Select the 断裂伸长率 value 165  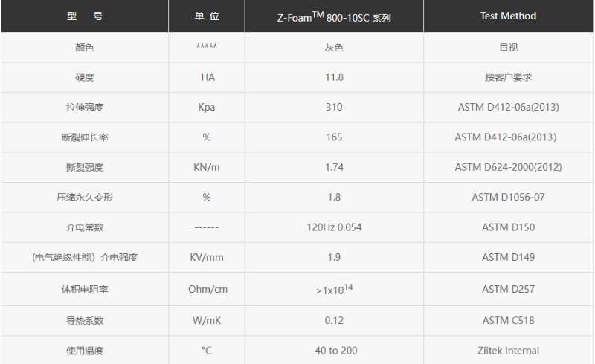click(x=334, y=137)
